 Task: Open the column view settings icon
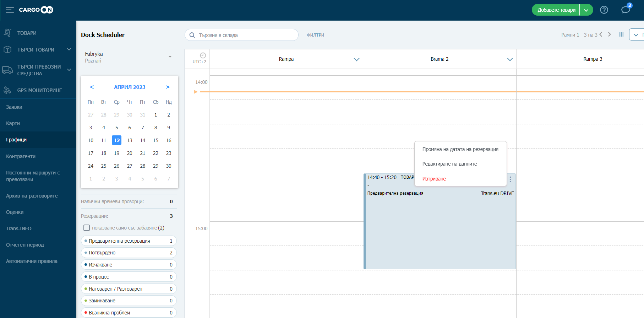[x=621, y=34]
